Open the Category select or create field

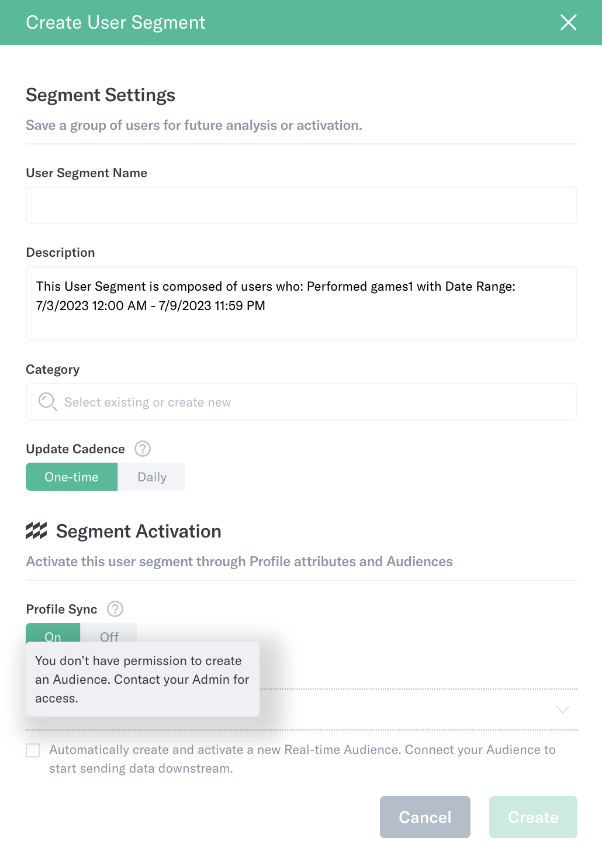coord(302,402)
